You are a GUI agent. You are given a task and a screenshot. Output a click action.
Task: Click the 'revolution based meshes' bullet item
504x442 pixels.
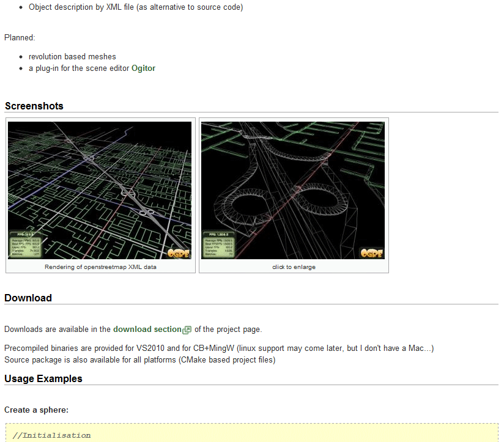point(72,56)
